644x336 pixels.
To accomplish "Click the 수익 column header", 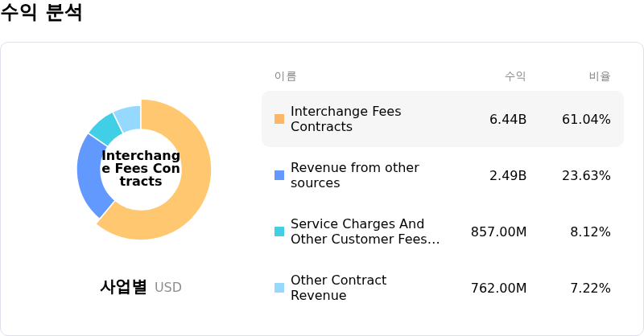I will pyautogui.click(x=515, y=76).
